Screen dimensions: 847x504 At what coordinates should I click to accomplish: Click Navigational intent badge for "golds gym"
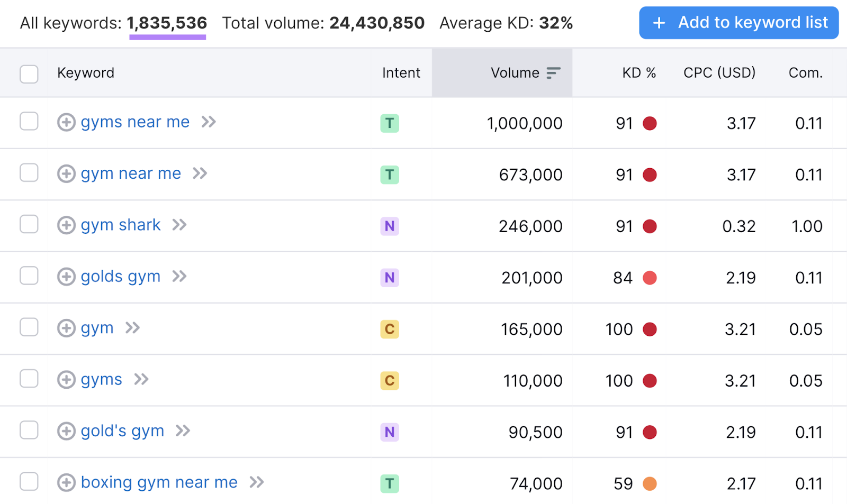point(390,277)
